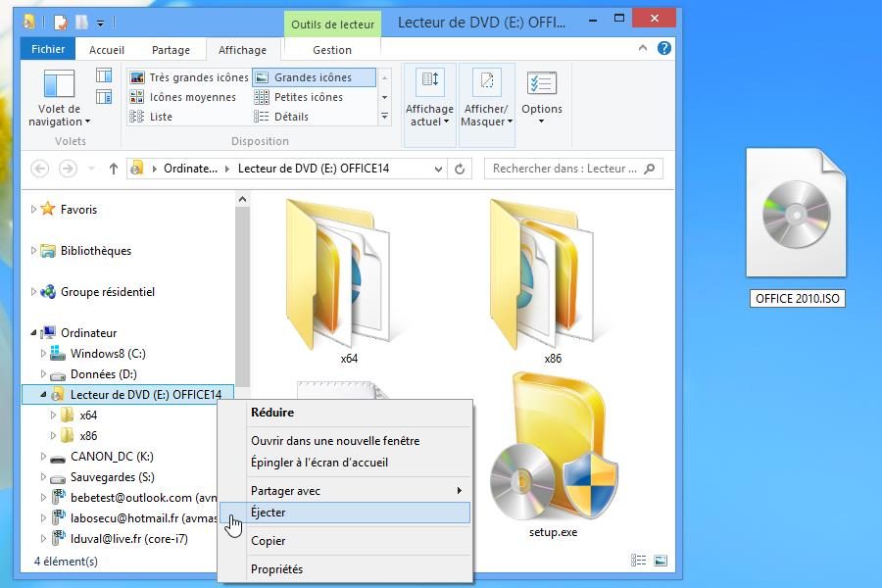Screen dimensions: 882x588
Task: Switch to details view icon in status bar
Action: coord(639,562)
